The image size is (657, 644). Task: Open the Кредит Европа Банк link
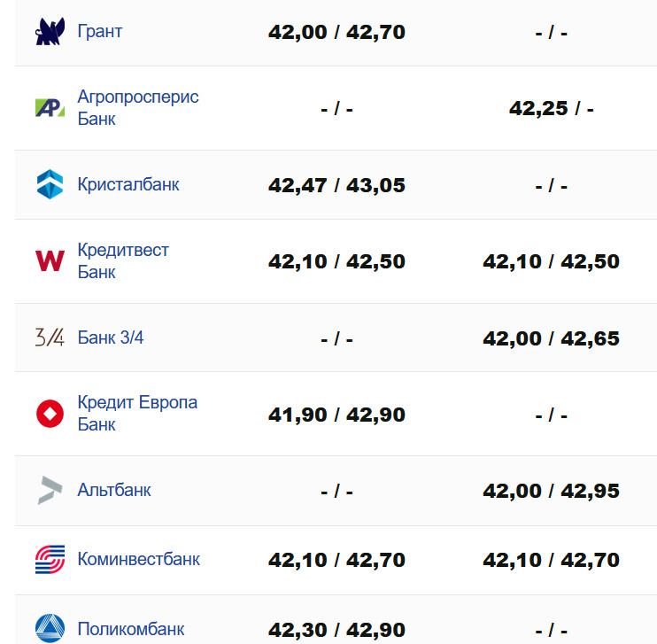click(137, 414)
